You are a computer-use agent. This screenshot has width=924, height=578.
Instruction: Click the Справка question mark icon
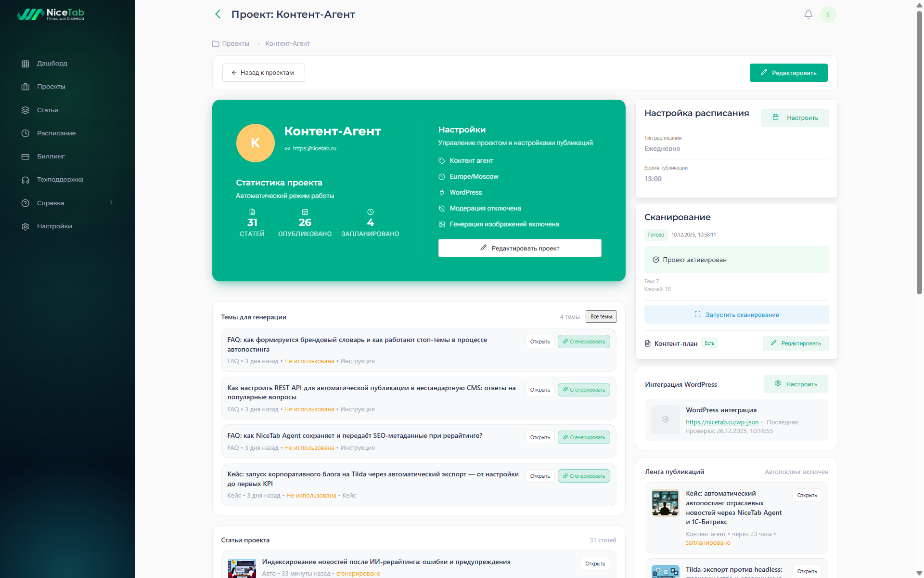pyautogui.click(x=26, y=203)
